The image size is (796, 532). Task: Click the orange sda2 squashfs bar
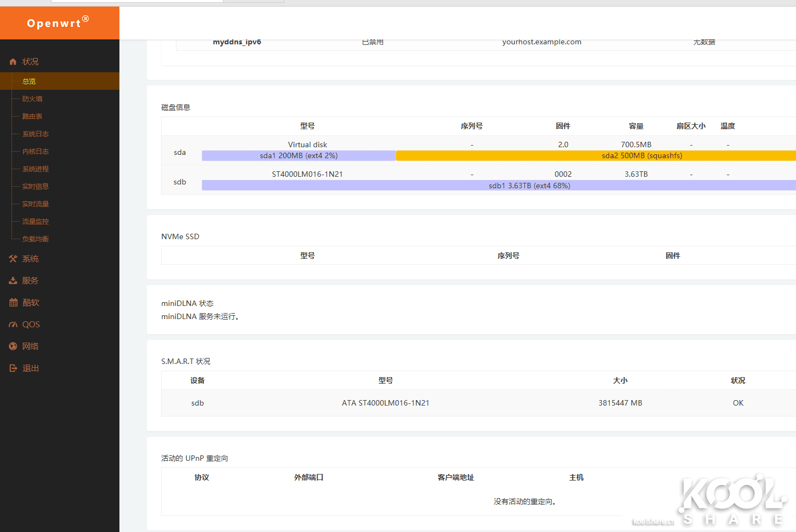point(595,156)
